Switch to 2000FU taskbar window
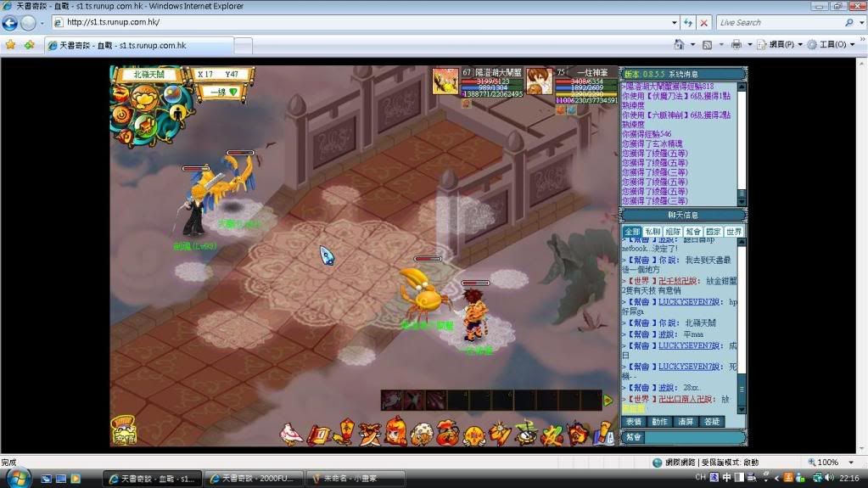Viewport: 868px width, 488px height. tap(255, 479)
